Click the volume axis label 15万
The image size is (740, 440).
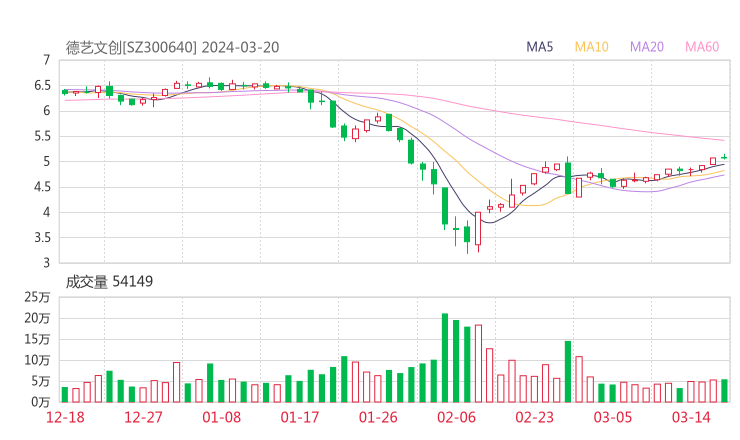(x=37, y=339)
